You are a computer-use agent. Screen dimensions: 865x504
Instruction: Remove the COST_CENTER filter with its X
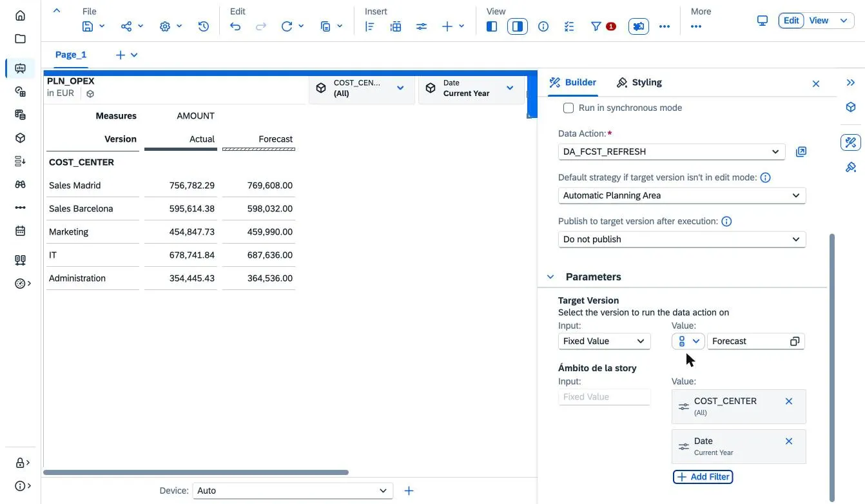(x=789, y=401)
